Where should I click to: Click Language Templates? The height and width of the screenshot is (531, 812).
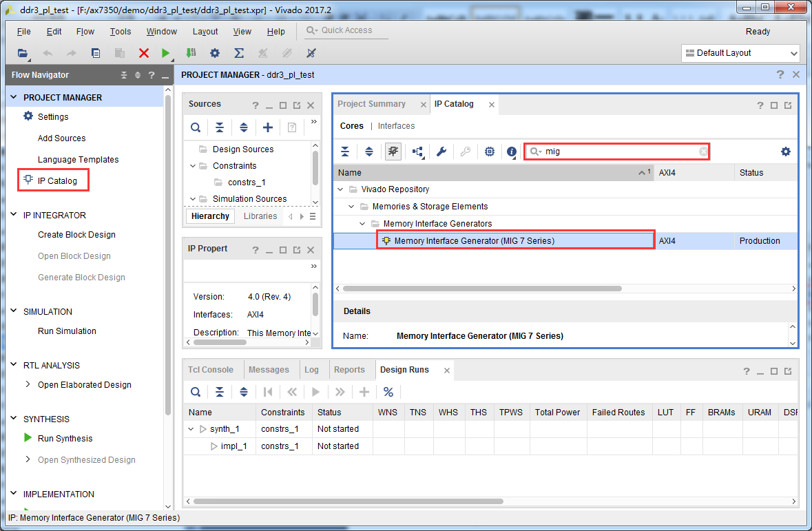[x=79, y=160]
